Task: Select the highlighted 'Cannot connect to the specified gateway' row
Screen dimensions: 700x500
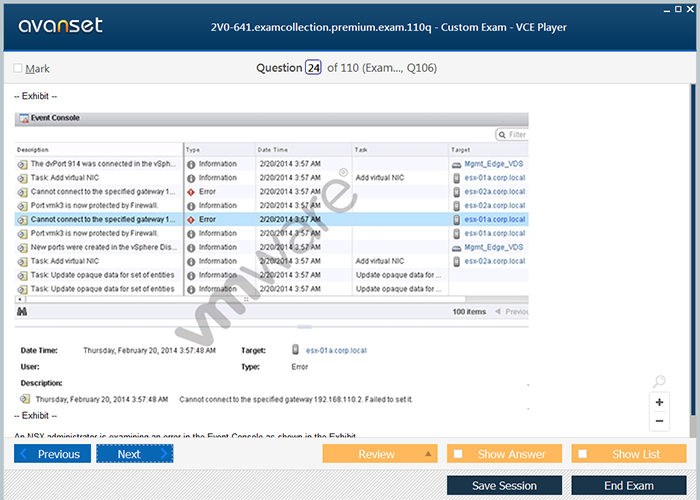Action: tap(271, 219)
